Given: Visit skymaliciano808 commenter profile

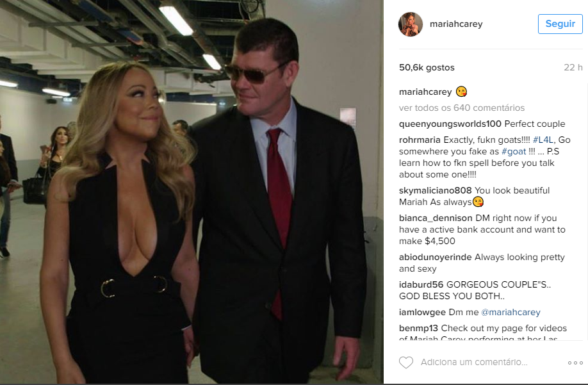Looking at the screenshot, I should click(436, 190).
